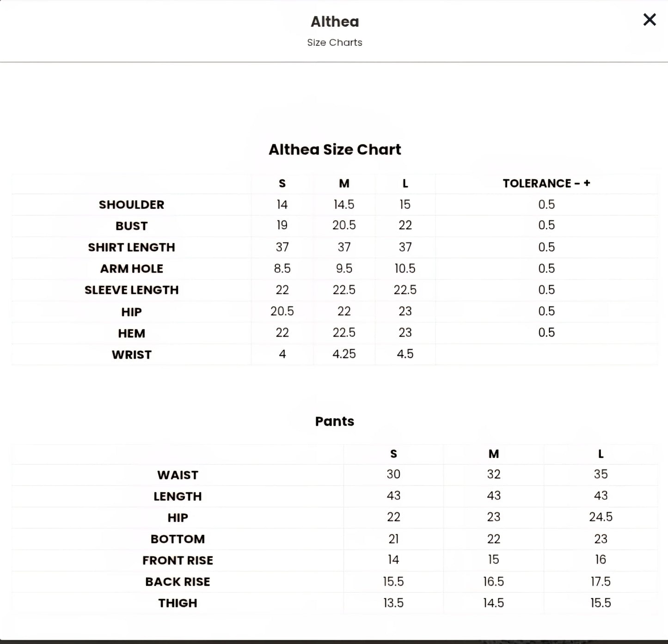The image size is (668, 644).
Task: Select the SHIRT LENGTH row label
Action: (131, 247)
